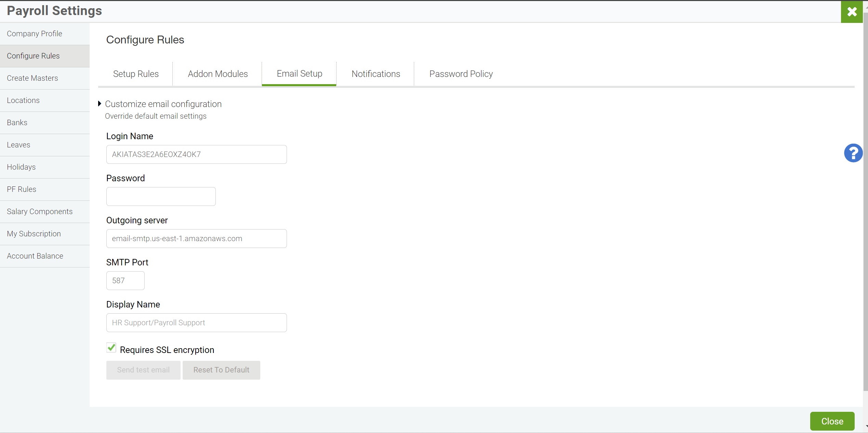
Task: Close settings with the green X icon
Action: tap(852, 12)
